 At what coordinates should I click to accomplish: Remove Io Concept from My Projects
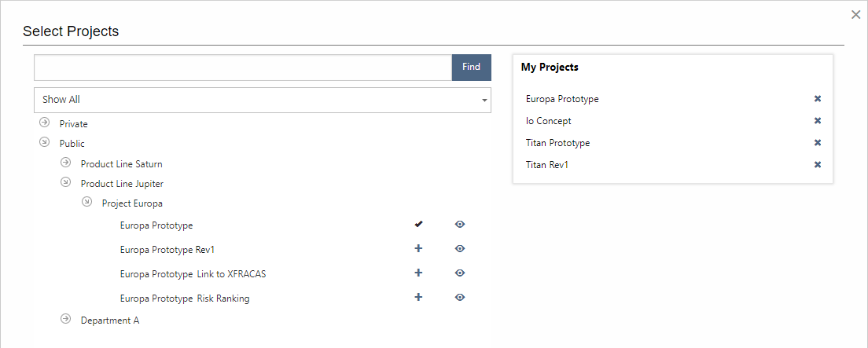[x=818, y=121]
